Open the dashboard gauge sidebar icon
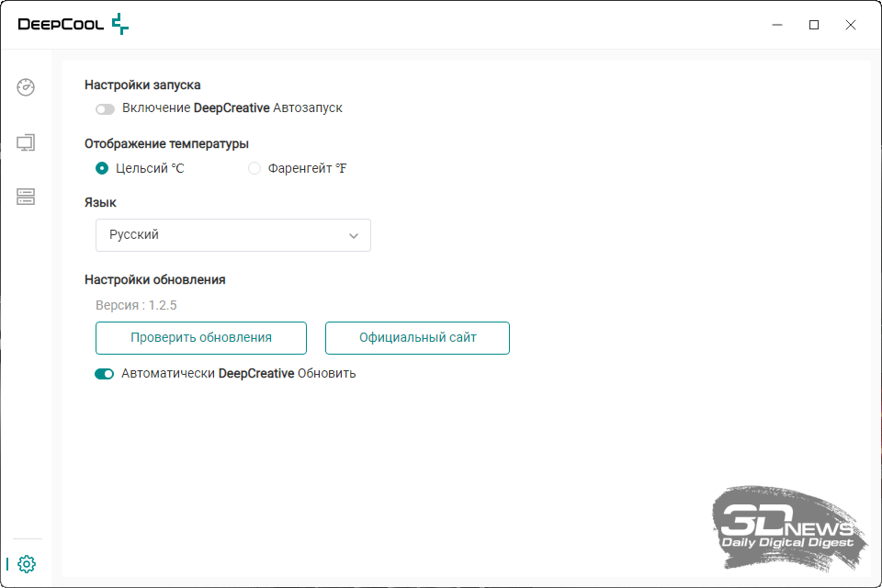882x588 pixels. tap(26, 87)
